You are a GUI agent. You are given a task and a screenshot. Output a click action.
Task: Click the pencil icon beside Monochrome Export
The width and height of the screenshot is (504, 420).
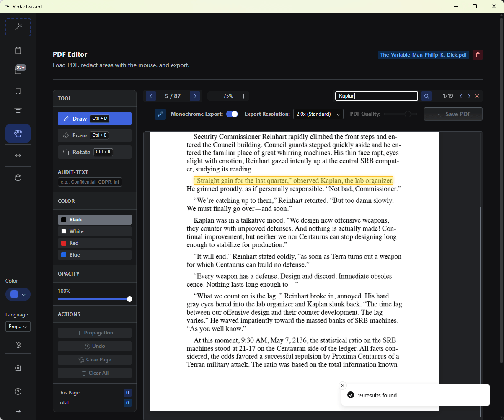[160, 114]
